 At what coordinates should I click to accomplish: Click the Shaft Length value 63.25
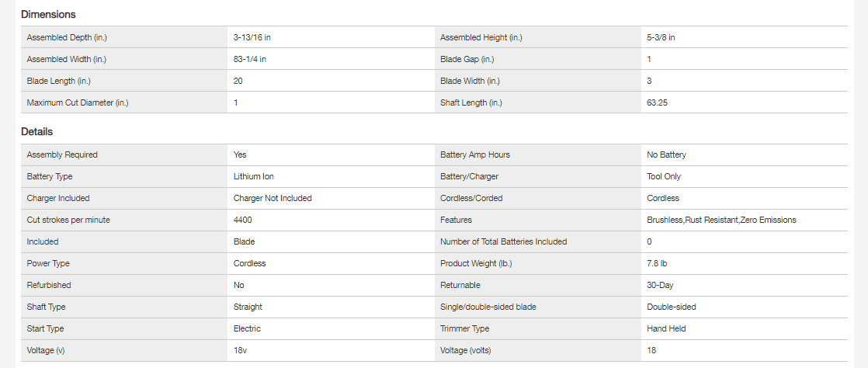(657, 103)
